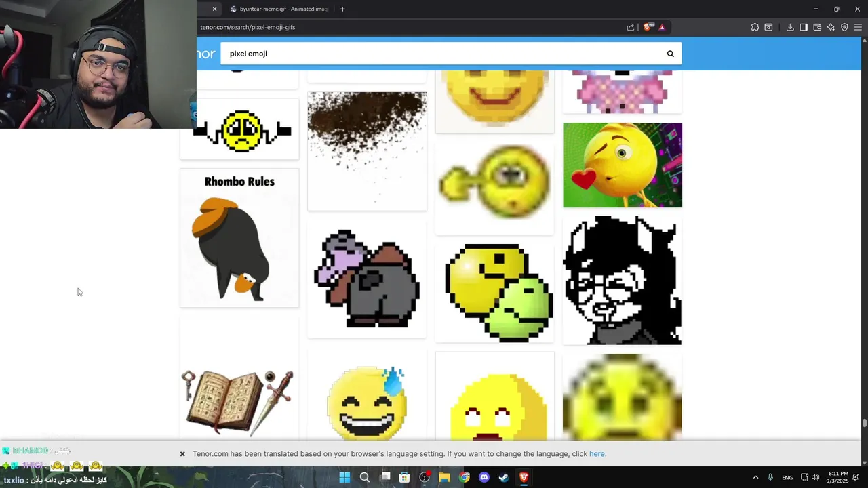Click the microphone tray icon
Screen dimensions: 868x488
coord(770,477)
